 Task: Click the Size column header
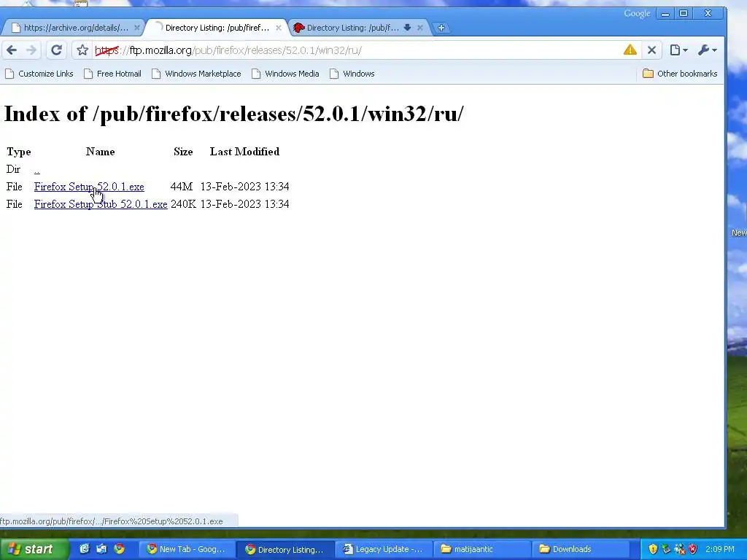(x=183, y=152)
